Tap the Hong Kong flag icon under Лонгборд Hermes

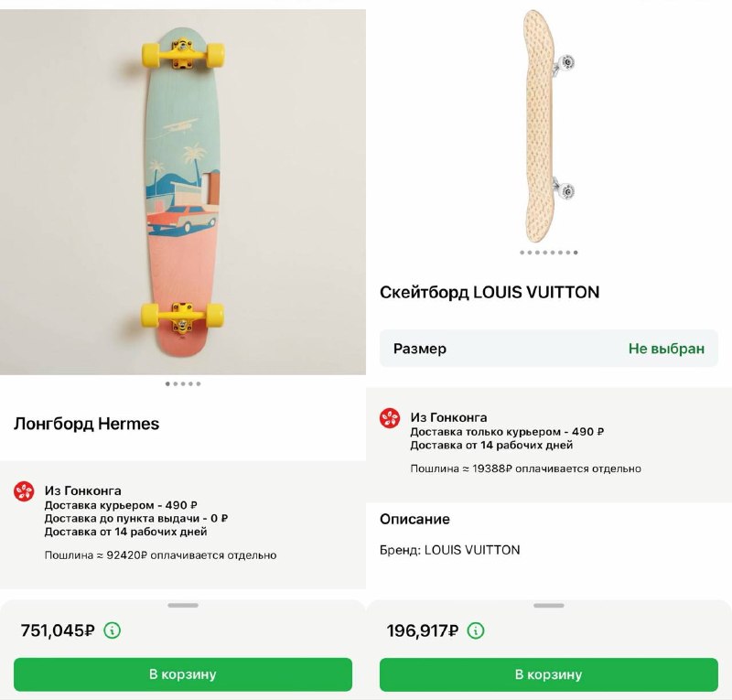pyautogui.click(x=24, y=491)
